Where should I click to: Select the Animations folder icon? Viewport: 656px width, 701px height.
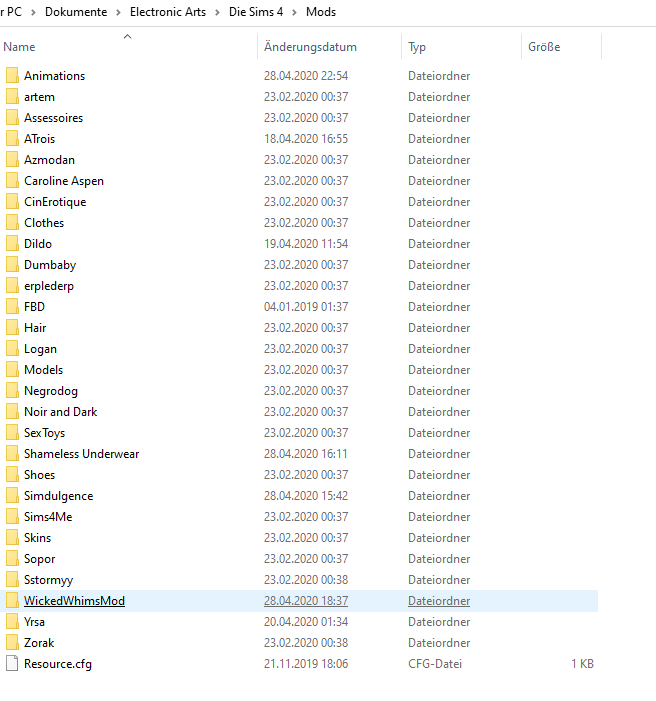(13, 76)
